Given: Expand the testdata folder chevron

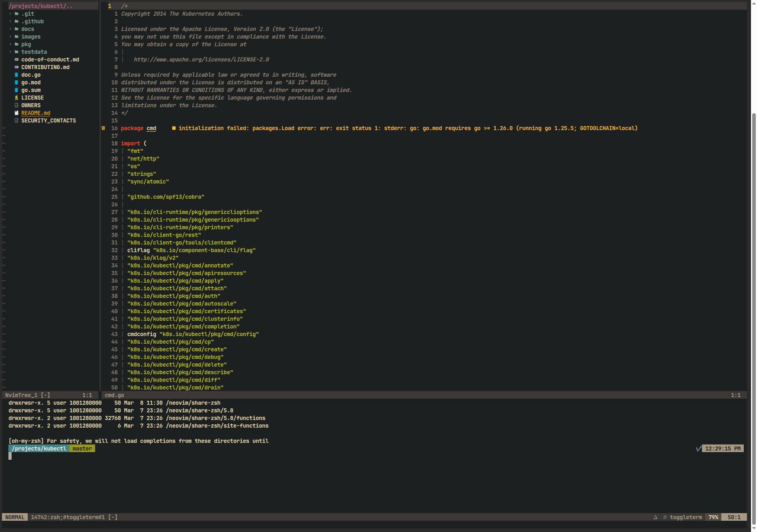Looking at the screenshot, I should pyautogui.click(x=10, y=52).
